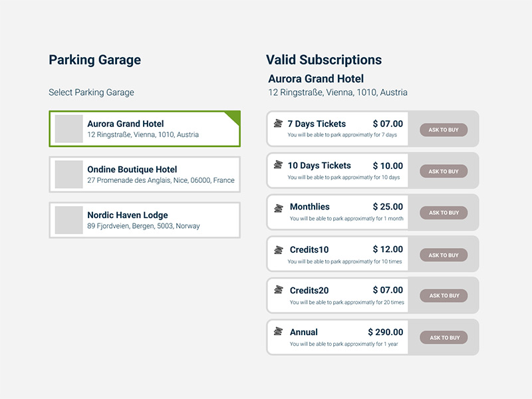This screenshot has width=532, height=399.
Task: Select Ondine Boutique Hotel parking garage
Action: click(144, 175)
